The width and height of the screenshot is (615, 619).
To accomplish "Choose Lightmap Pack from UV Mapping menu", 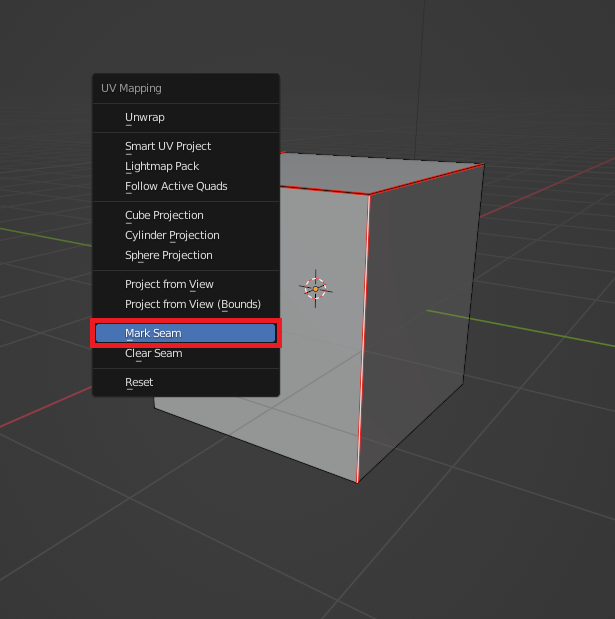I will pyautogui.click(x=162, y=166).
